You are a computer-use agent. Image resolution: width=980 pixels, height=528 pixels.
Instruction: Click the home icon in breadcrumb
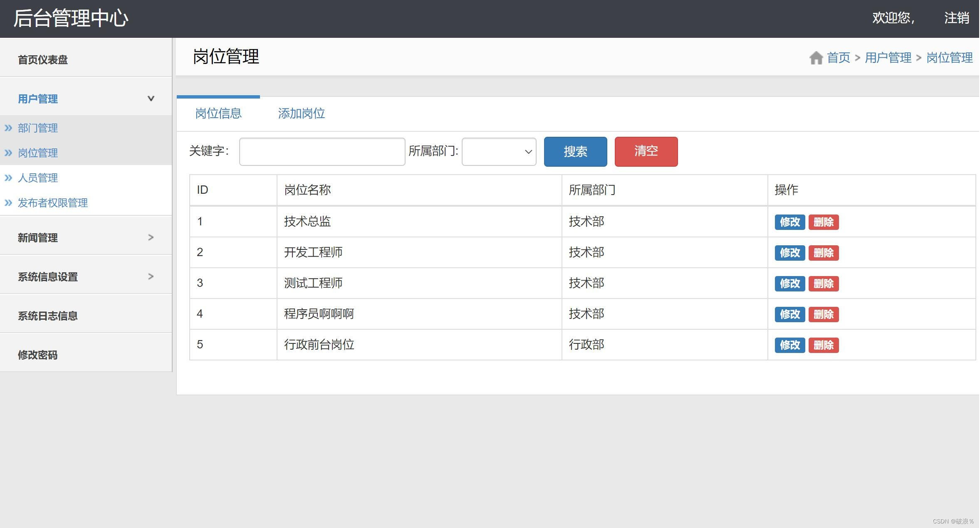tap(816, 58)
